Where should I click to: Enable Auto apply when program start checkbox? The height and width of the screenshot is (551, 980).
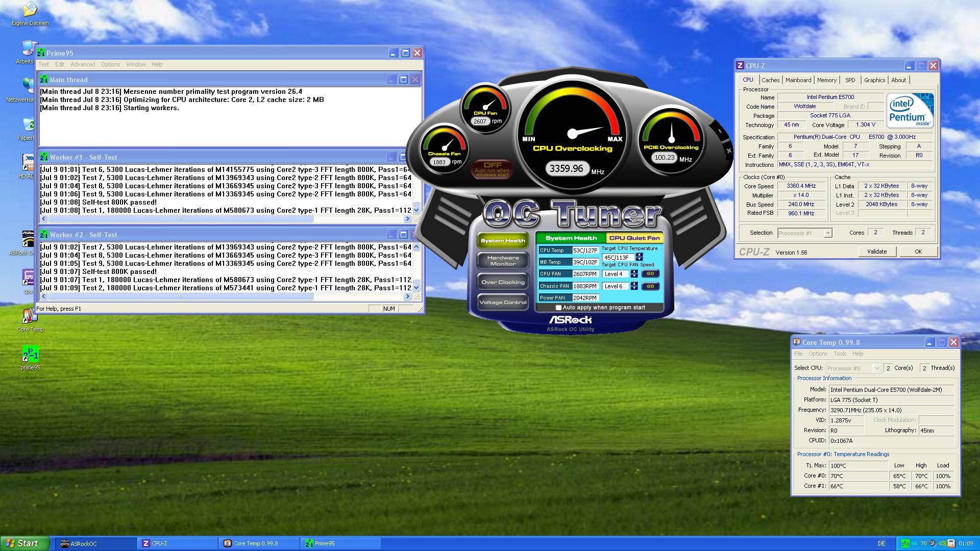pos(558,308)
